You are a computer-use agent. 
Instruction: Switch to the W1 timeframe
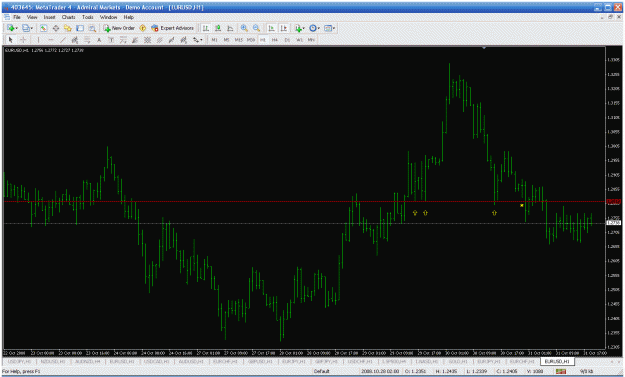299,40
